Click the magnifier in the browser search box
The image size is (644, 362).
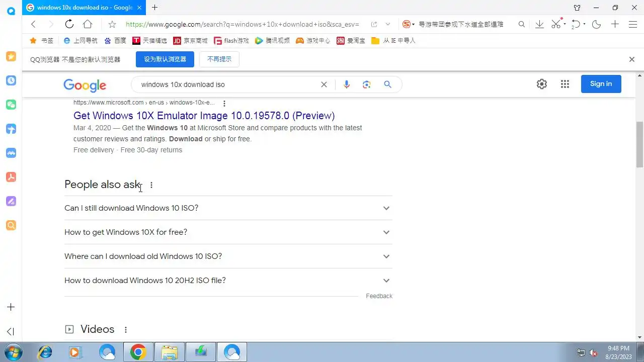coord(522,24)
